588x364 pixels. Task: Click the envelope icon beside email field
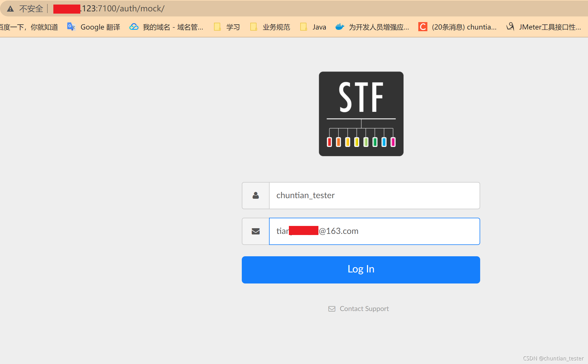tap(255, 231)
